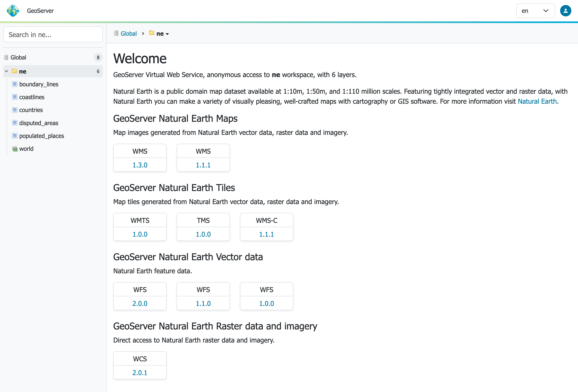578x392 pixels.
Task: Open the WMS 1.3.0 capabilities link
Action: click(140, 165)
